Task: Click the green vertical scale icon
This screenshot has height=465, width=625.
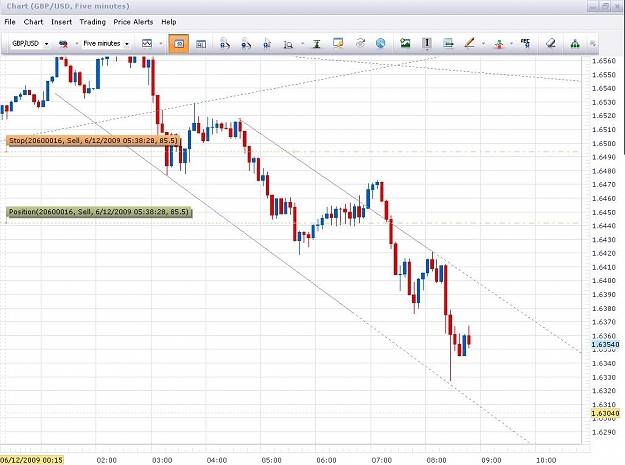Action: 317,44
